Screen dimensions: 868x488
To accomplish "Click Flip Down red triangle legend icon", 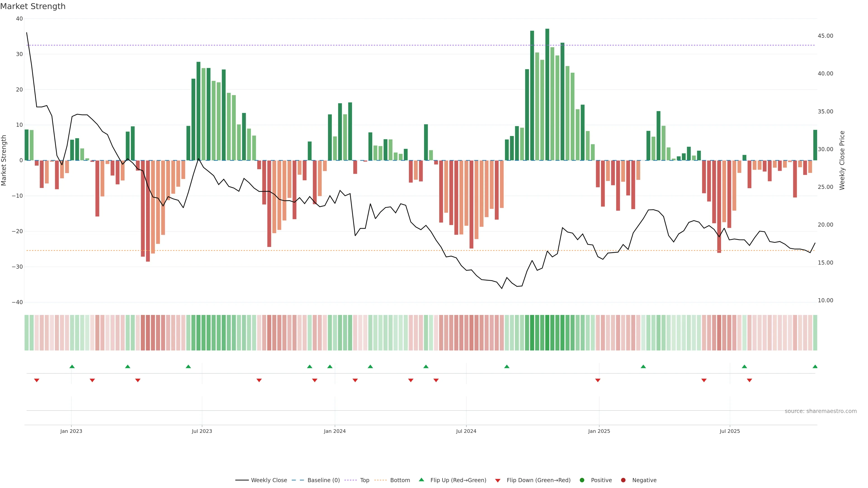I will click(498, 480).
